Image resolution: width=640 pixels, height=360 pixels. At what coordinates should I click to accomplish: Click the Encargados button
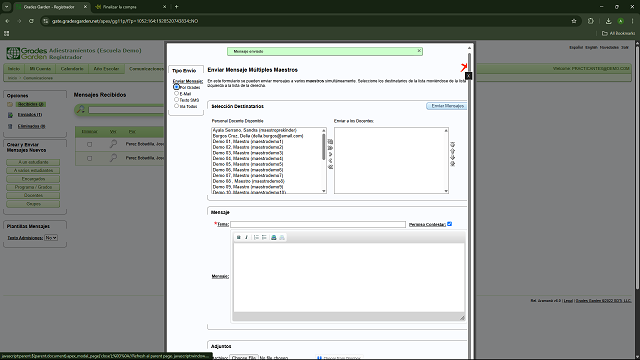tap(33, 179)
